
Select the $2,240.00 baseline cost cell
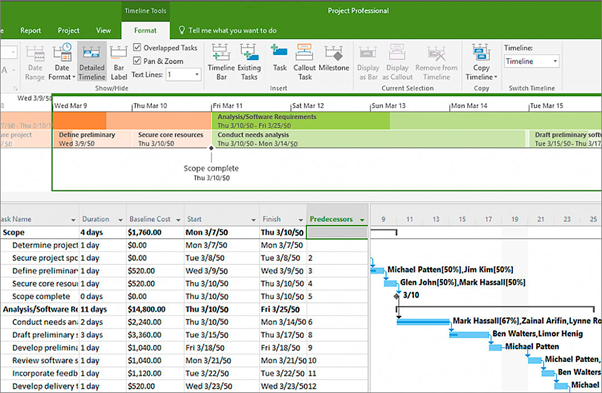pos(155,322)
